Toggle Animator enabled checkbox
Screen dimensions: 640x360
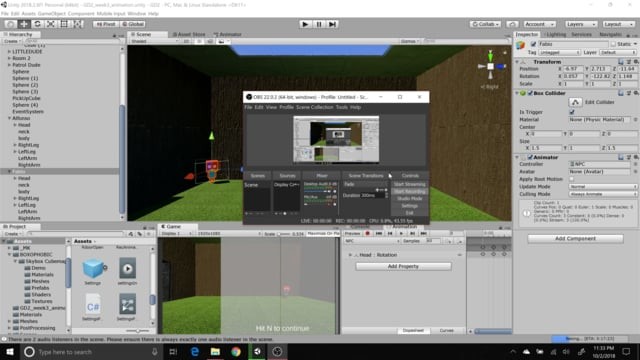click(530, 157)
